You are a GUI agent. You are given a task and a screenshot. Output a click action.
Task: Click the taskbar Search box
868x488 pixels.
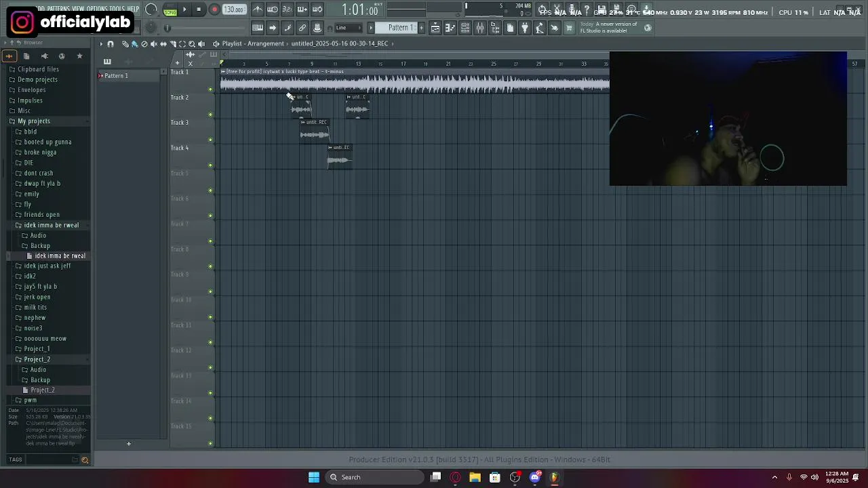tap(374, 477)
